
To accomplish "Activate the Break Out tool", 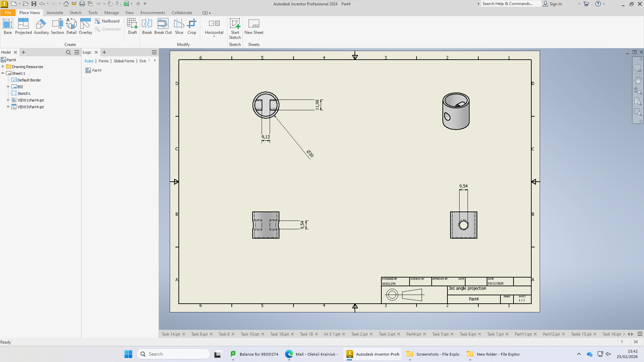I will pyautogui.click(x=163, y=26).
